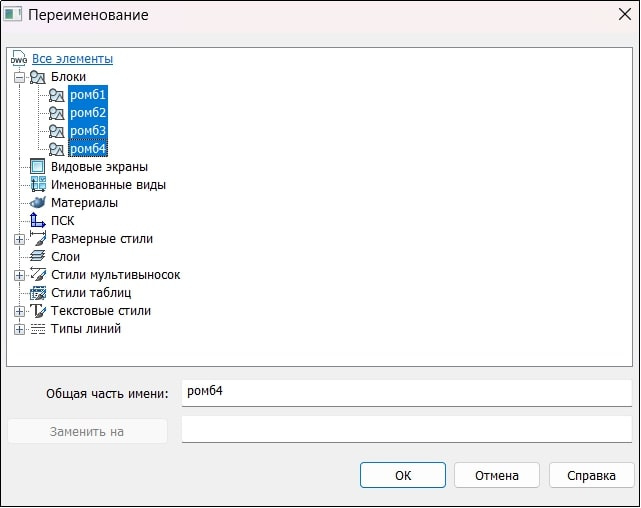Expand the Стили мультивыносок node
The width and height of the screenshot is (641, 508).
pos(19,275)
